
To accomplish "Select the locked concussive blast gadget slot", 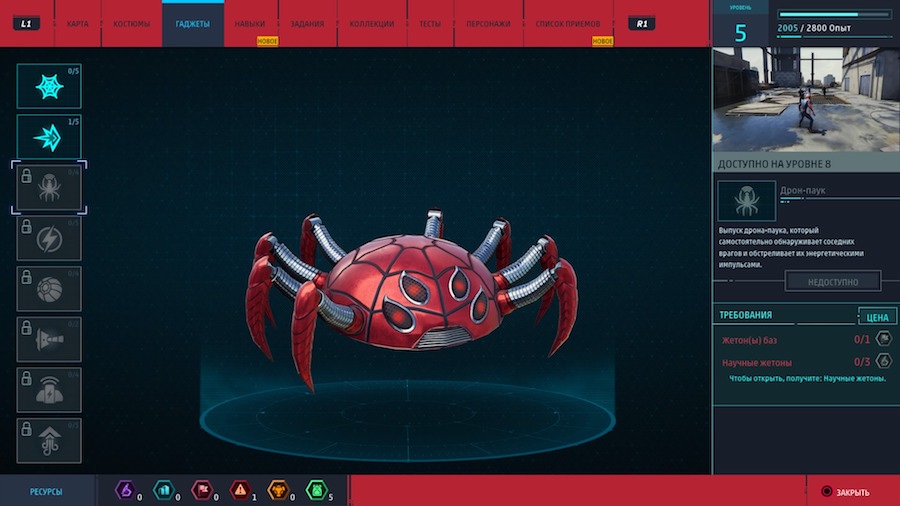I will pyautogui.click(x=49, y=340).
